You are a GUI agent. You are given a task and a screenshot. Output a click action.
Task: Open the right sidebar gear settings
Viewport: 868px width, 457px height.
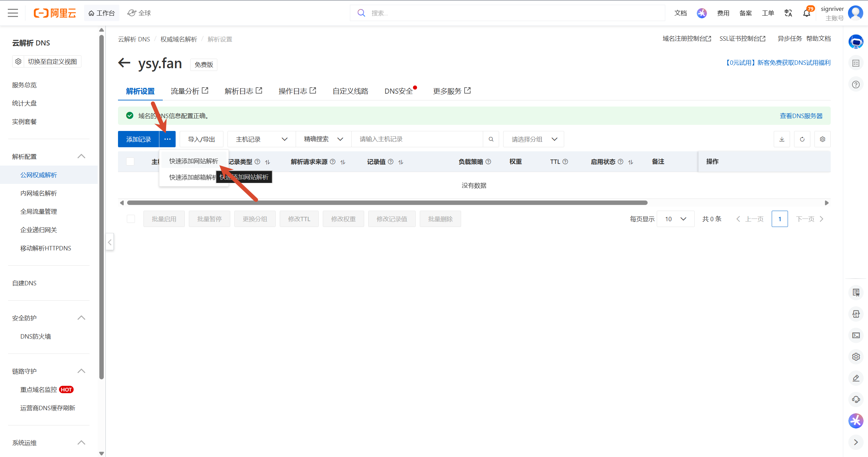point(856,357)
